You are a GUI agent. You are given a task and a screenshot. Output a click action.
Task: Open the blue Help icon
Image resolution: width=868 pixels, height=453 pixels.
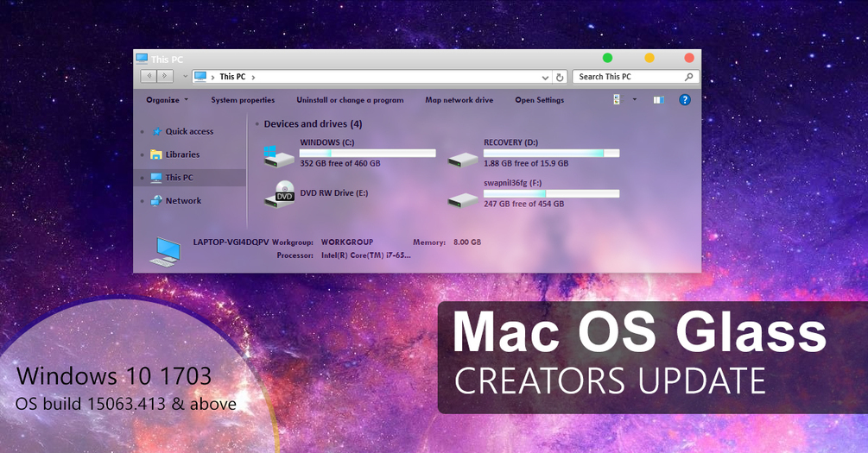point(685,99)
